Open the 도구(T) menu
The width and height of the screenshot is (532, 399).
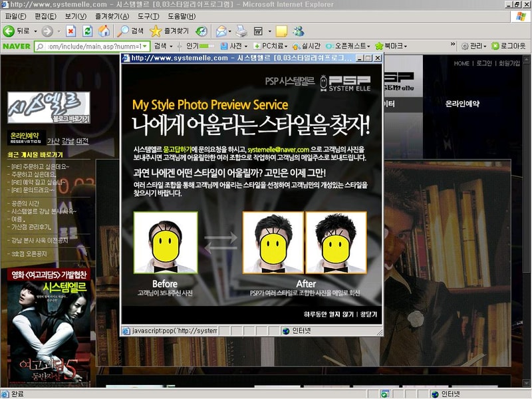tap(148, 16)
